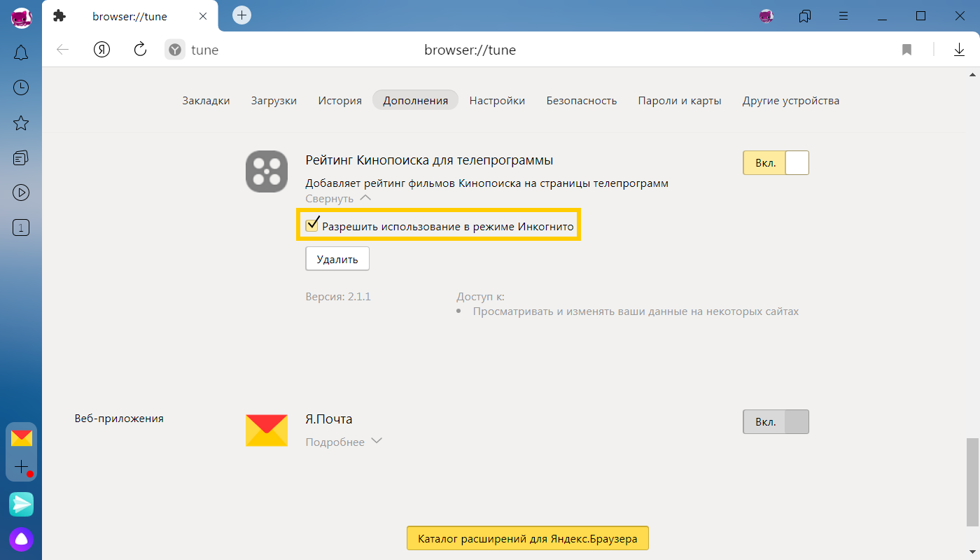Switch to the Пароли и карты tab
This screenshot has height=560, width=980.
(680, 100)
